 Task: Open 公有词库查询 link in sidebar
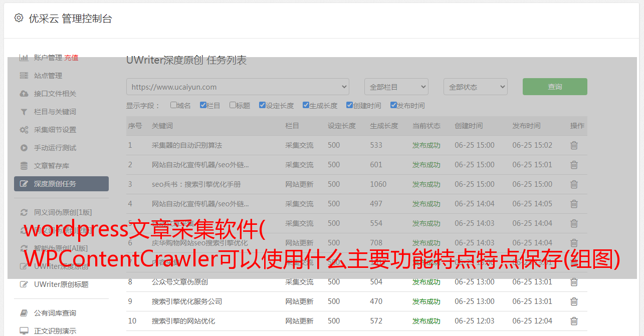[x=55, y=313]
